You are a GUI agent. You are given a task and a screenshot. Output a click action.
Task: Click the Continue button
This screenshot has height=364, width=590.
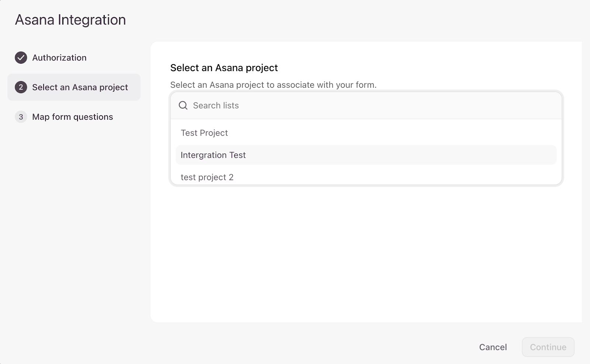tap(548, 347)
